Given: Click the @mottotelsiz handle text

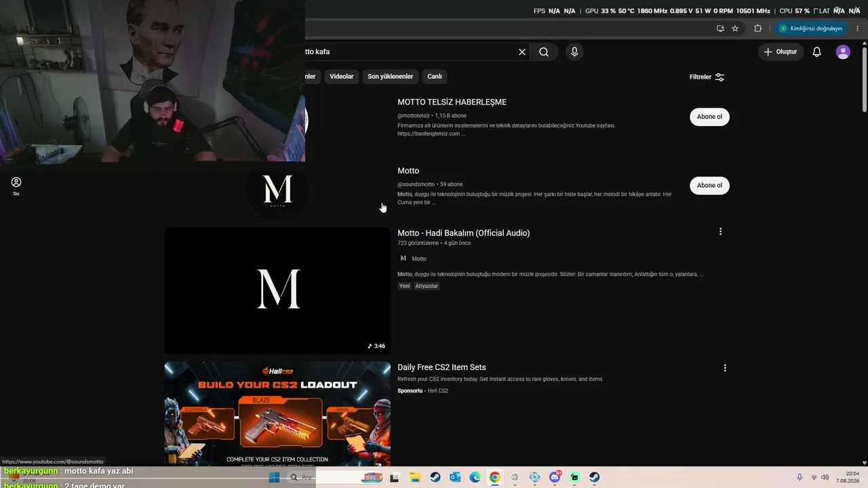Looking at the screenshot, I should (414, 116).
